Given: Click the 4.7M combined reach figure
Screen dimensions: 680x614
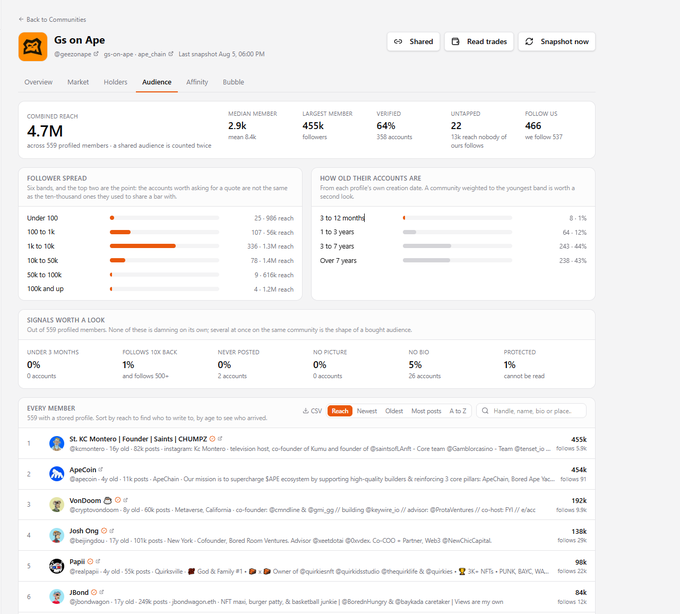Looking at the screenshot, I should (x=45, y=131).
